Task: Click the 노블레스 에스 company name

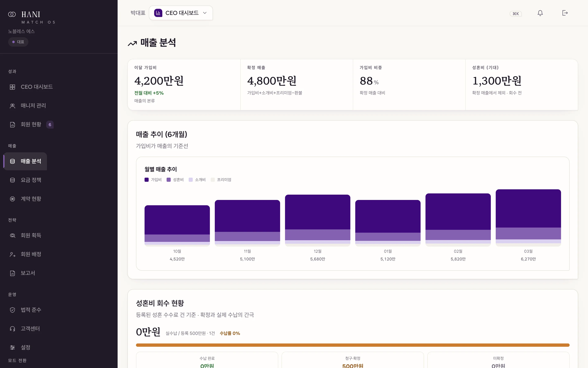Action: [x=21, y=31]
